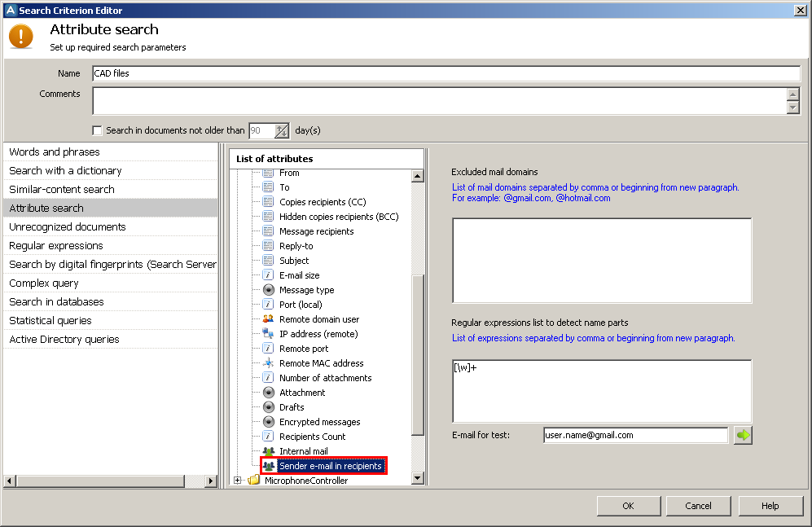
Task: Click Comments box scroll down arrow
Action: (x=792, y=108)
